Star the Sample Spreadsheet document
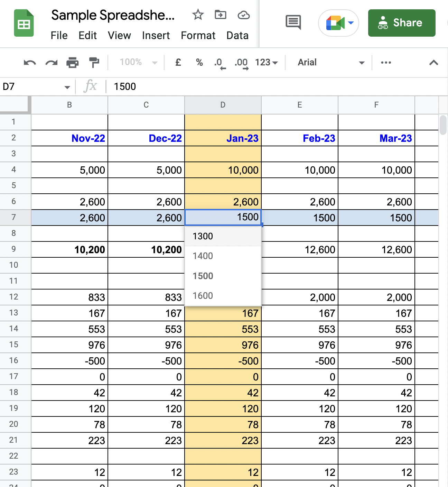The height and width of the screenshot is (487, 448). click(x=198, y=15)
